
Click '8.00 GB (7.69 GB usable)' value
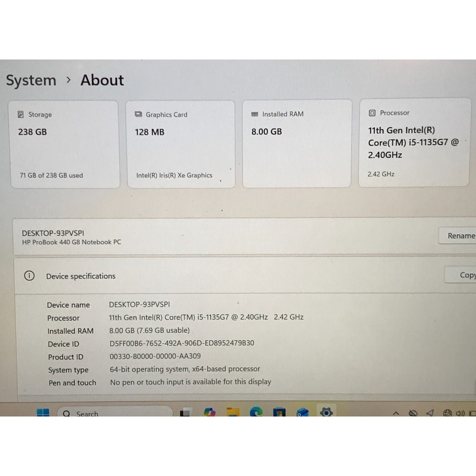pos(150,330)
